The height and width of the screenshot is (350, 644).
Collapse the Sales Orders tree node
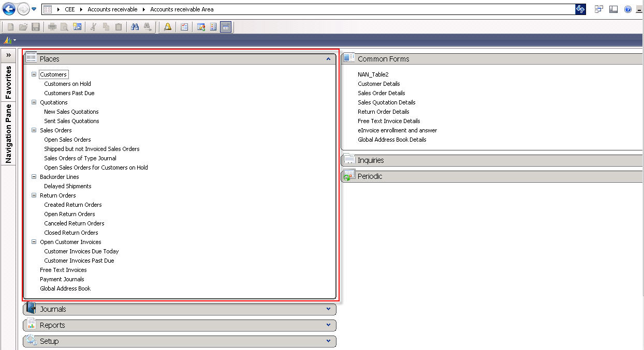[34, 130]
